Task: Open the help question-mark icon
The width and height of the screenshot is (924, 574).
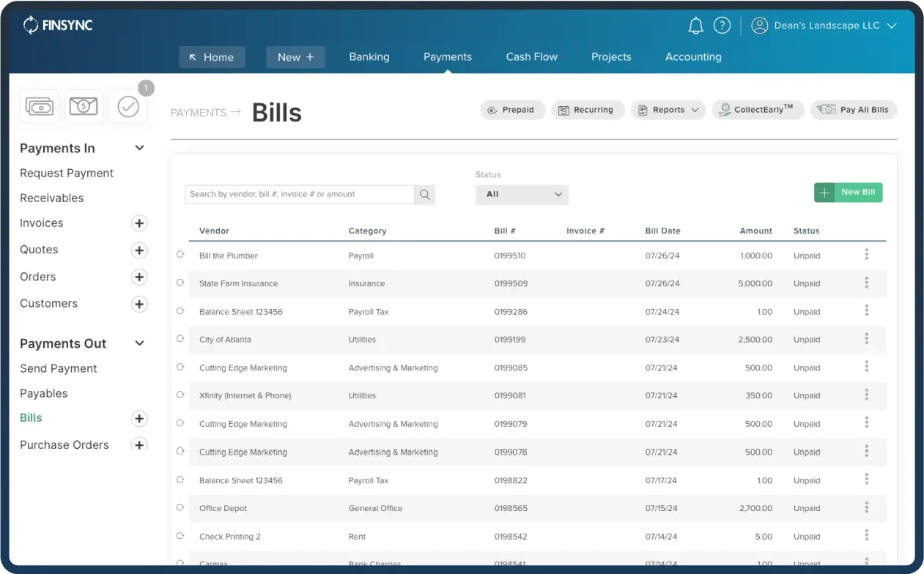Action: [x=722, y=25]
